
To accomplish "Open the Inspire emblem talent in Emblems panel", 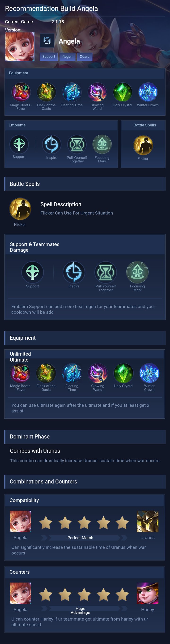I will pos(52,144).
